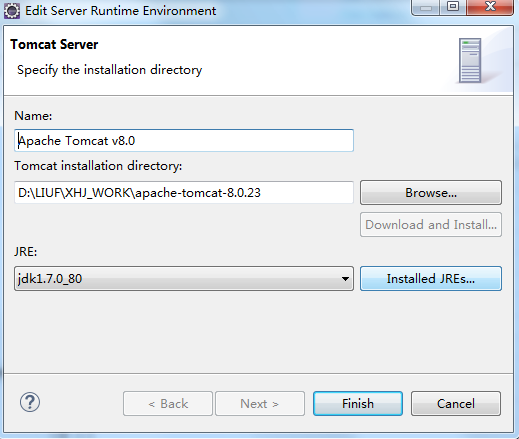Close the Edit Server Runtime Environment window
This screenshot has height=439, width=519.
coord(490,7)
